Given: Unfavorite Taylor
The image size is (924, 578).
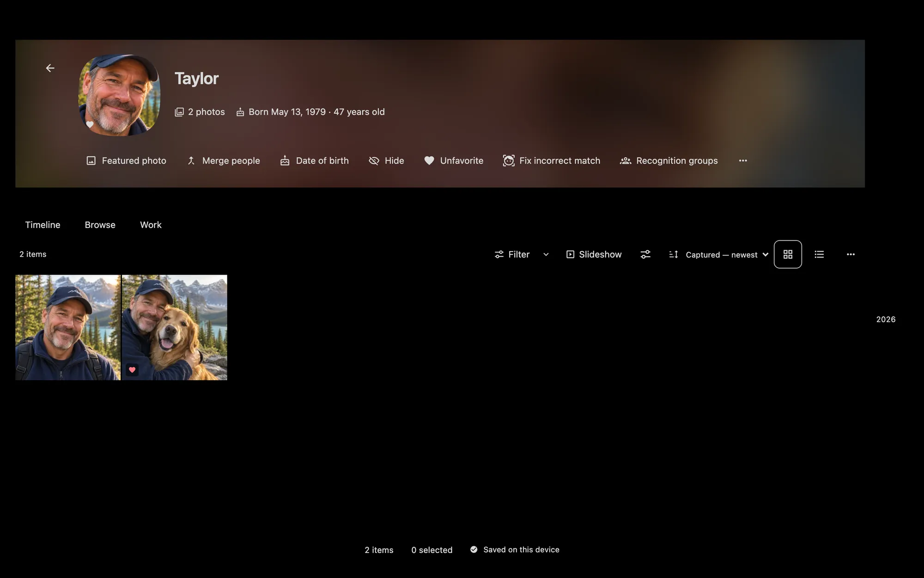Looking at the screenshot, I should (x=454, y=160).
